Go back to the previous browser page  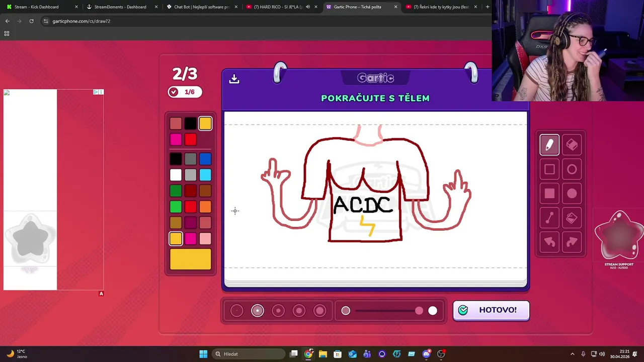click(7, 21)
